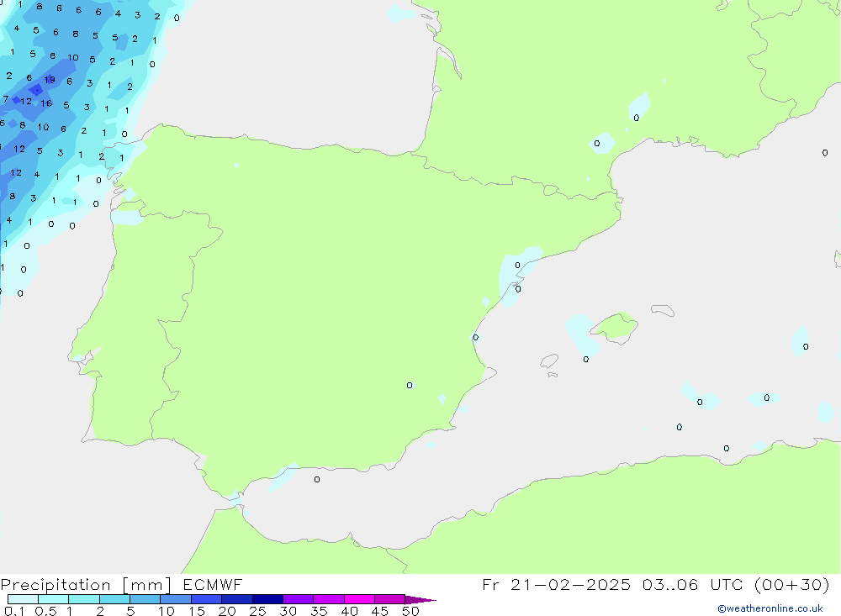Click the 0 value near Strait of Gibraltar

click(317, 480)
